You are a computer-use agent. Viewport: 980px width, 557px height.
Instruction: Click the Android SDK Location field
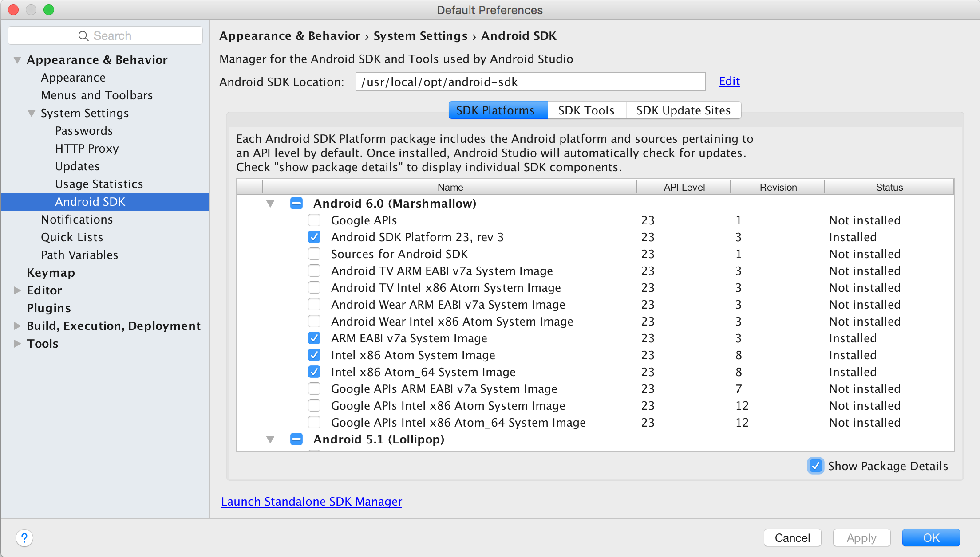tap(530, 82)
